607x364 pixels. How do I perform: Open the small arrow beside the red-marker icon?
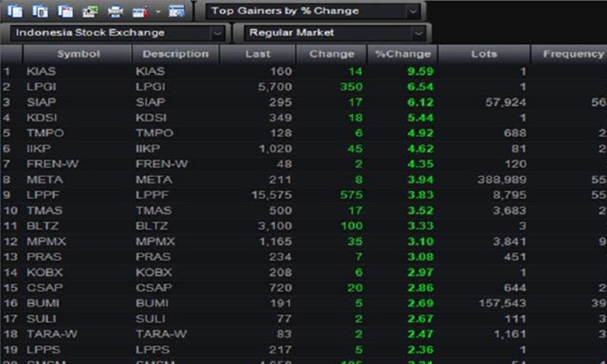pos(158,11)
